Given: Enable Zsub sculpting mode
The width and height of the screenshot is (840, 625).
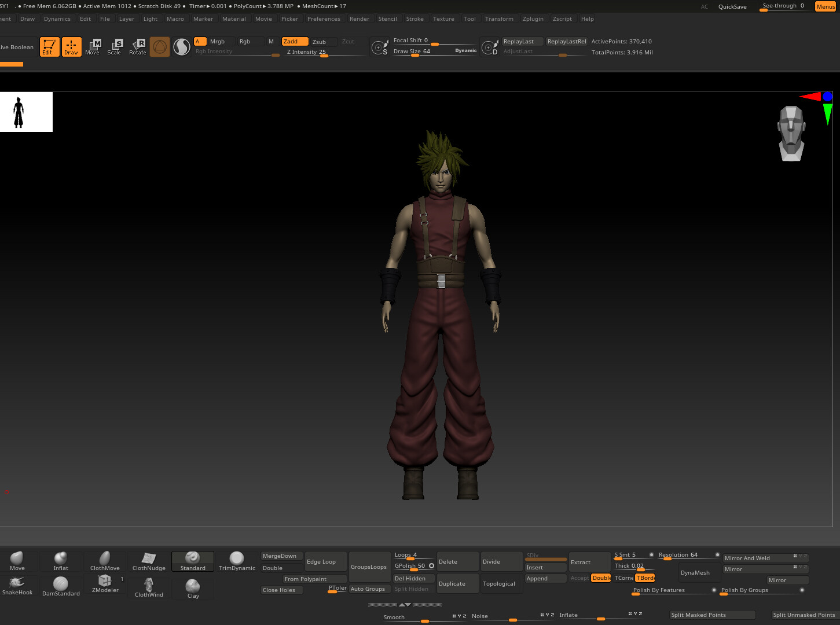Looking at the screenshot, I should point(319,42).
